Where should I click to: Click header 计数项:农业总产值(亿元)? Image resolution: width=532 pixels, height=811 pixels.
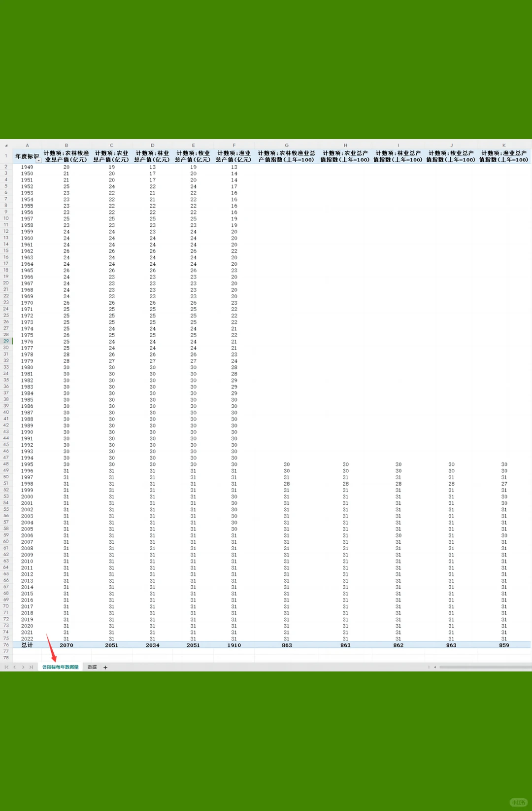111,156
